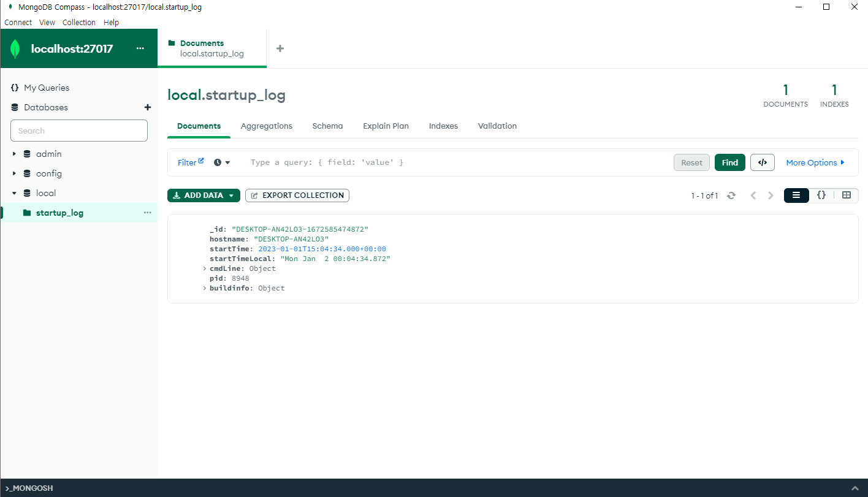Expand More Options
Viewport: 868px width, 497px height.
coord(815,162)
